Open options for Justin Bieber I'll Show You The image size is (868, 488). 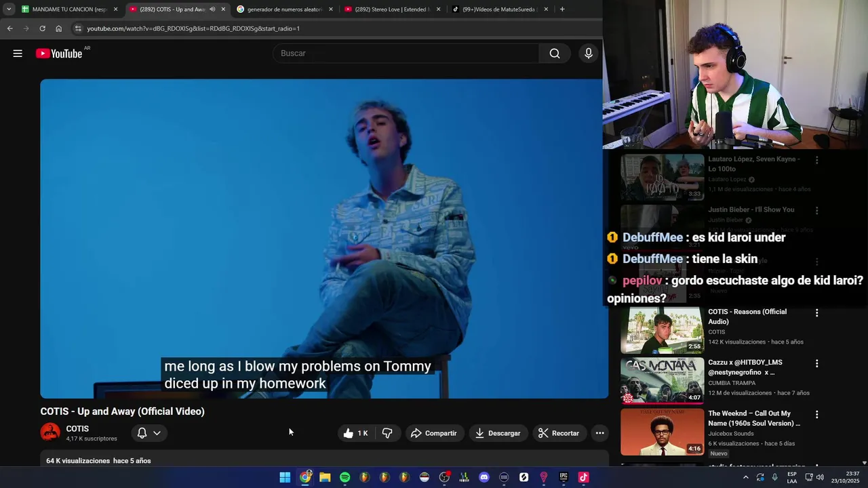[816, 211]
